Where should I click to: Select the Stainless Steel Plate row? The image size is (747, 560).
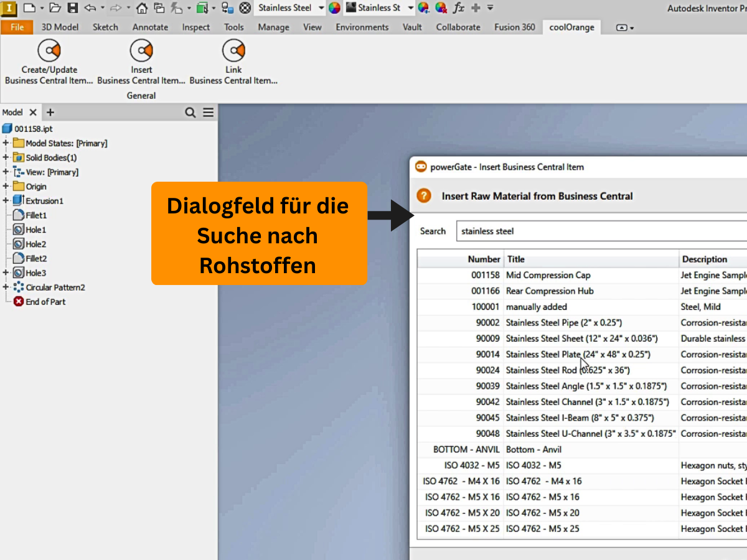pyautogui.click(x=582, y=355)
